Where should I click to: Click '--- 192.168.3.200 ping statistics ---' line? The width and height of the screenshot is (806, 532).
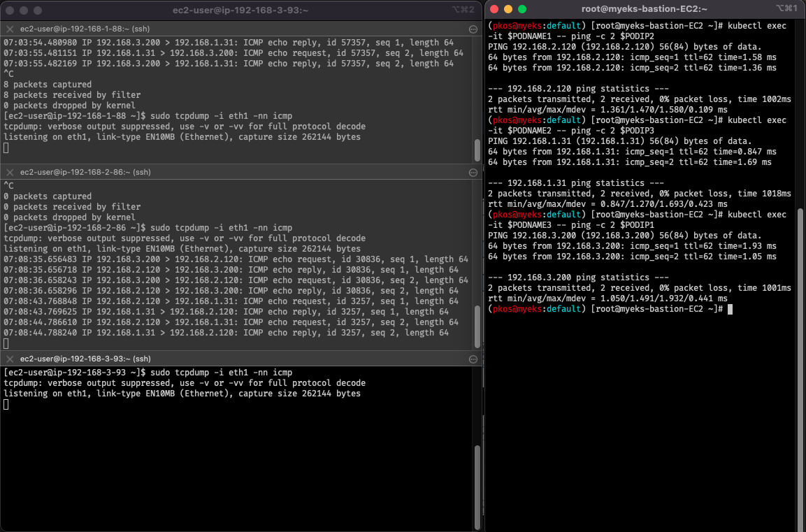tap(578, 277)
